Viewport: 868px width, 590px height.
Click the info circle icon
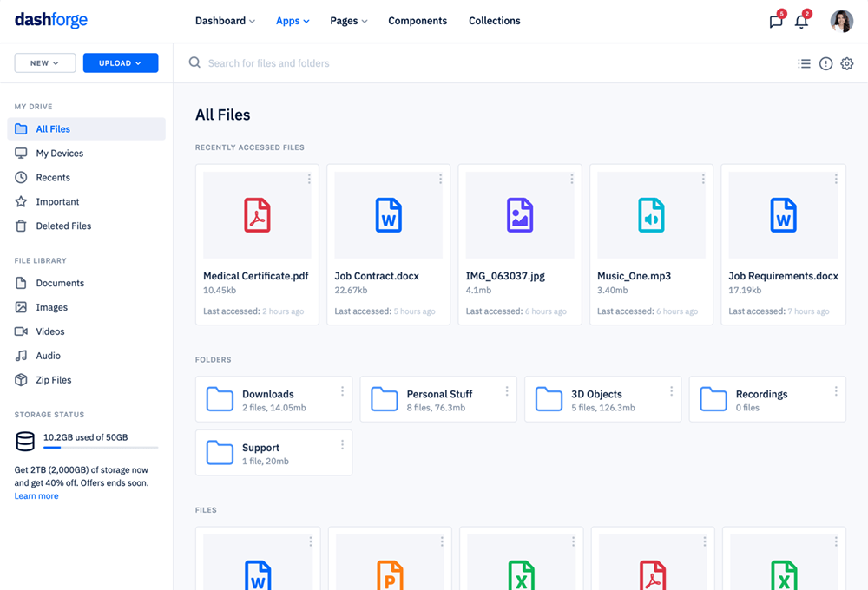pos(825,63)
